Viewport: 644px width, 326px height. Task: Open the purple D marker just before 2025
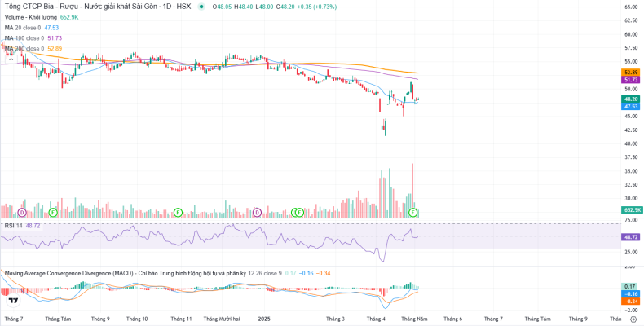(x=257, y=212)
